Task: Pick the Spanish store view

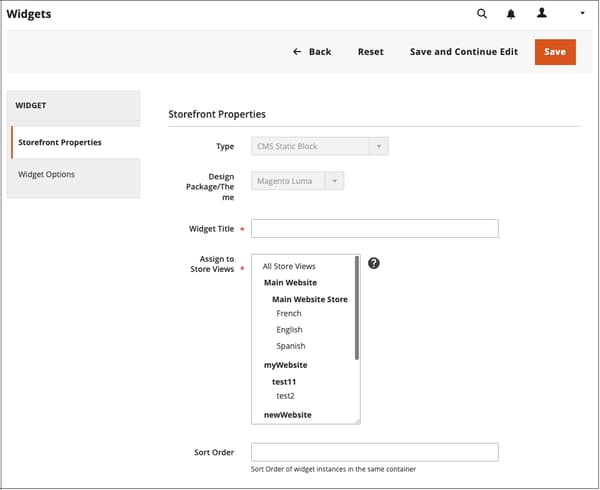Action: [290, 346]
